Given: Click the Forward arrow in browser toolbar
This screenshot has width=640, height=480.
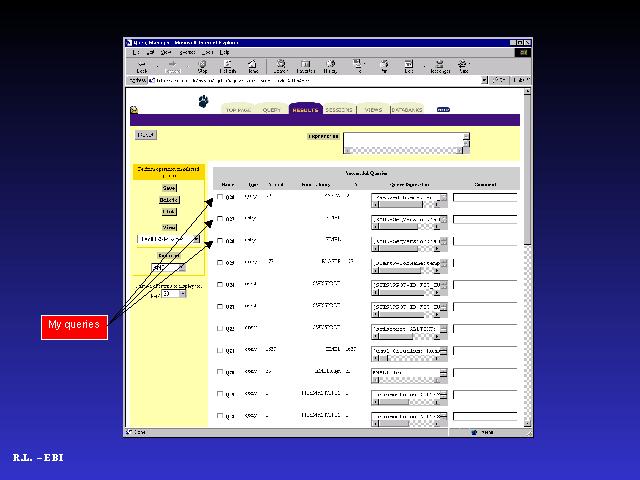Looking at the screenshot, I should pyautogui.click(x=172, y=65).
